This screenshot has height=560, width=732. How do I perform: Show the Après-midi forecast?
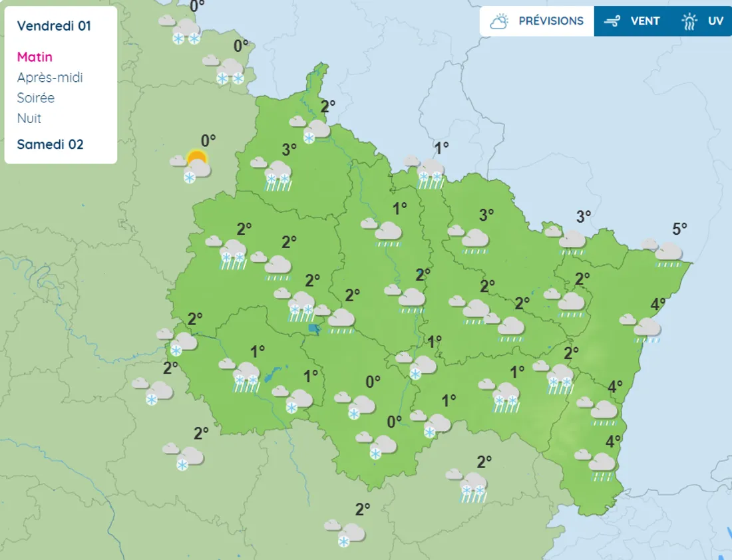pos(50,77)
